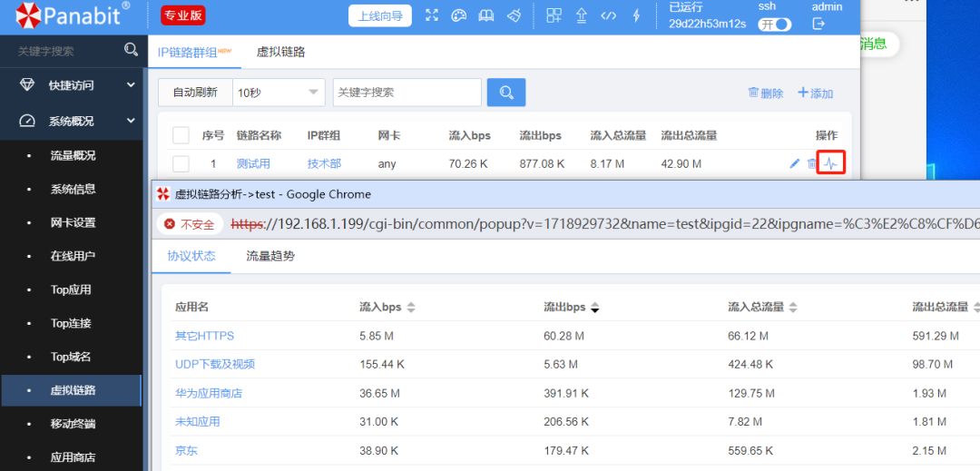Click the 上线向导 button

[380, 15]
